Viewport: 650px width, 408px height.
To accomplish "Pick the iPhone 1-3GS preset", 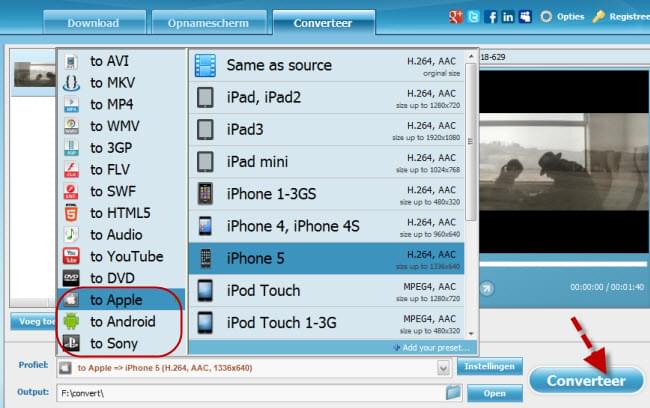I will coord(327,194).
